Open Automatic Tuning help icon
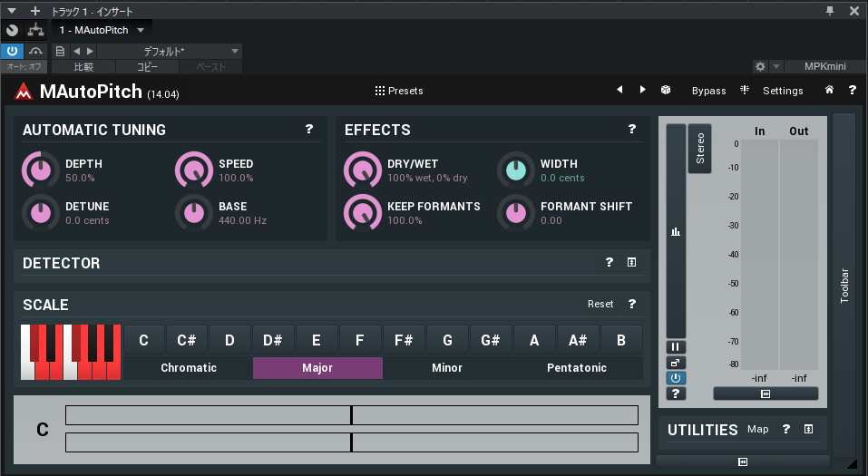The width and height of the screenshot is (868, 476). (x=309, y=129)
